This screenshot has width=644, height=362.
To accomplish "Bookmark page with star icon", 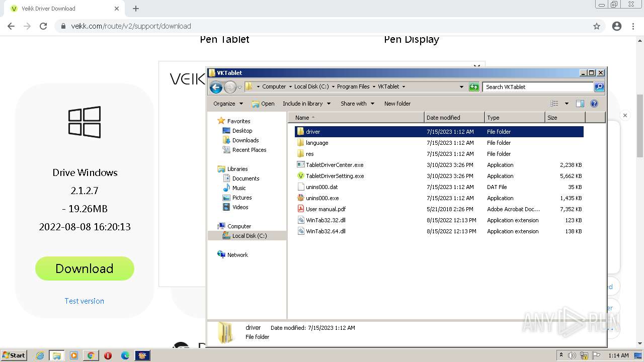I will click(x=597, y=26).
